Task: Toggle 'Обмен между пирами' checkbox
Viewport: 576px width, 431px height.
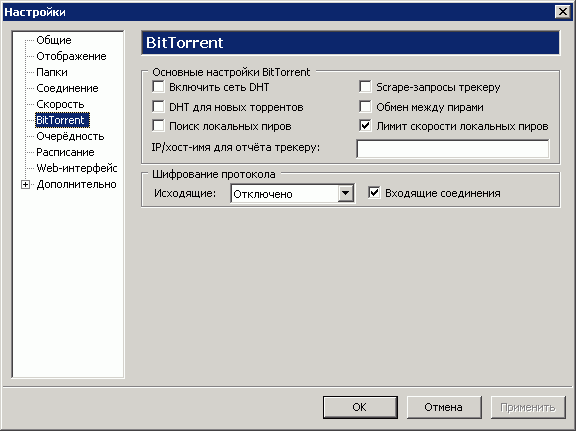Action: [x=365, y=107]
